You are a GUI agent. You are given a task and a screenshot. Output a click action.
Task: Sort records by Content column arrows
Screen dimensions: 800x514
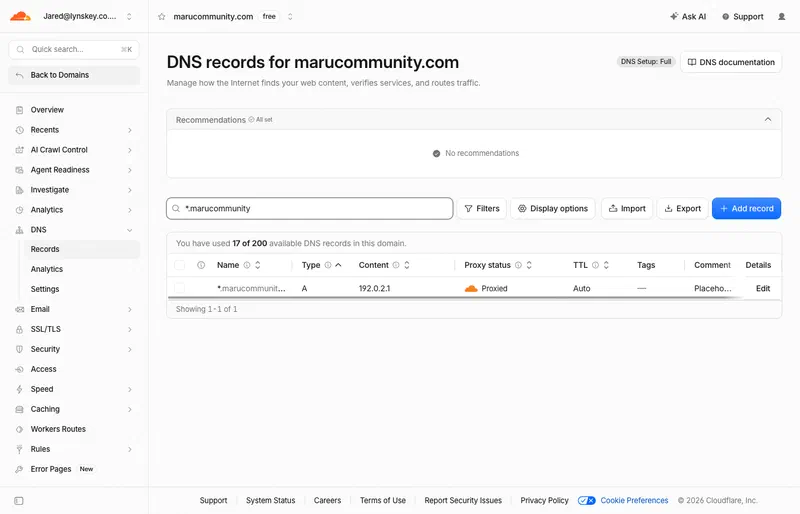pyautogui.click(x=407, y=265)
